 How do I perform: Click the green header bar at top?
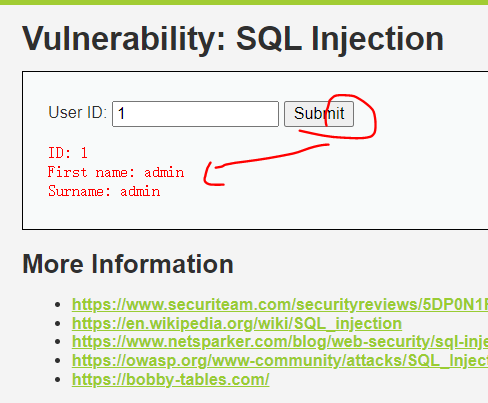pos(244,2)
